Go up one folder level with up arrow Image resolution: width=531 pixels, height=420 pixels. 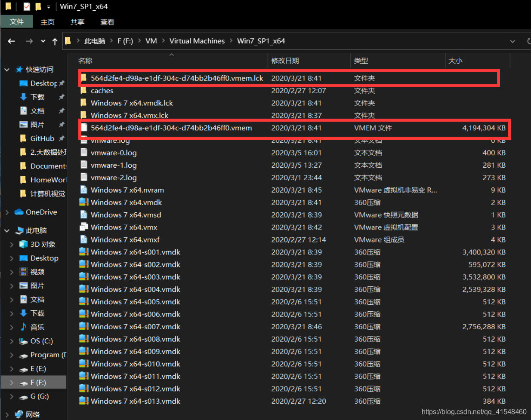click(55, 41)
